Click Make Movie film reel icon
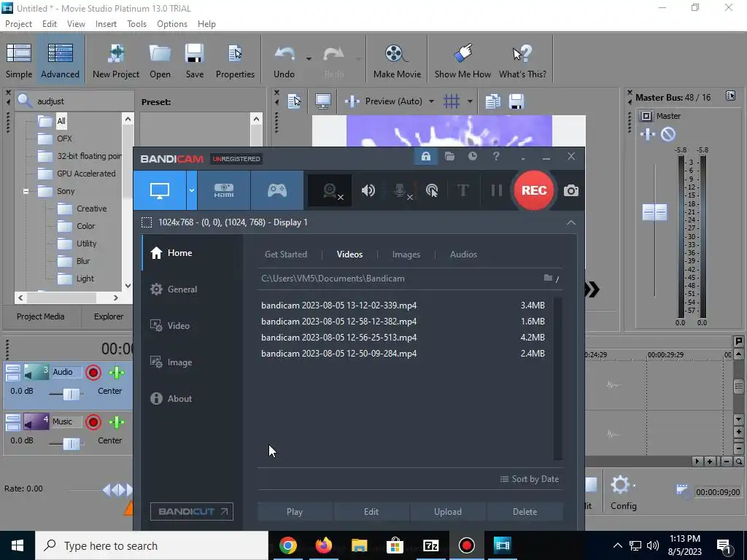 [x=397, y=61]
